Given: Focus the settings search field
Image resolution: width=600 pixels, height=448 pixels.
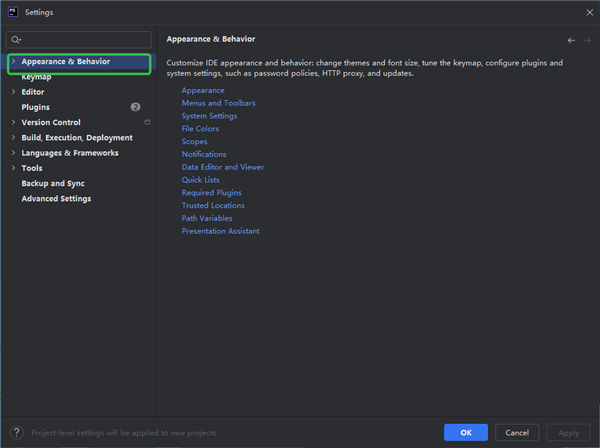Looking at the screenshot, I should 85,40.
